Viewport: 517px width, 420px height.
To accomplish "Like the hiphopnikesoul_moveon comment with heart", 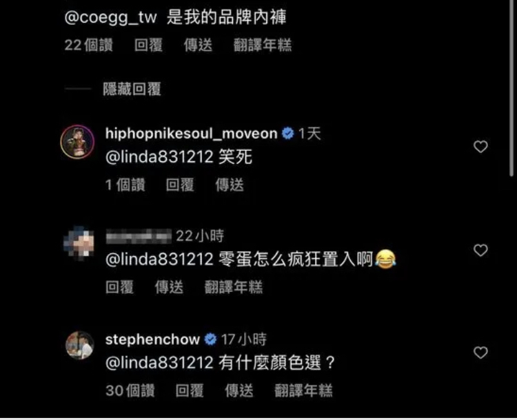I will pyautogui.click(x=480, y=147).
